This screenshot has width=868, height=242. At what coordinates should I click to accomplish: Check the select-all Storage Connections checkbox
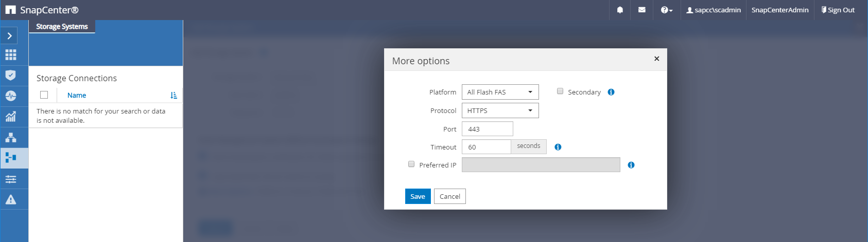tap(44, 95)
